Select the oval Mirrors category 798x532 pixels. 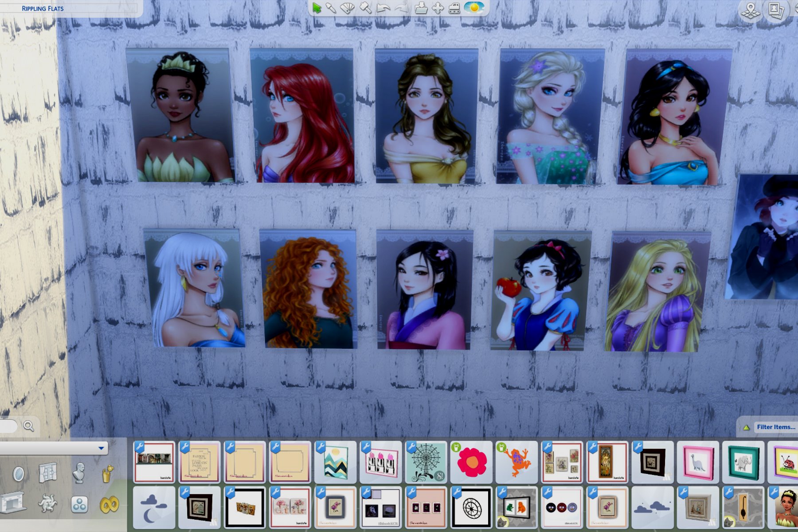click(x=18, y=474)
